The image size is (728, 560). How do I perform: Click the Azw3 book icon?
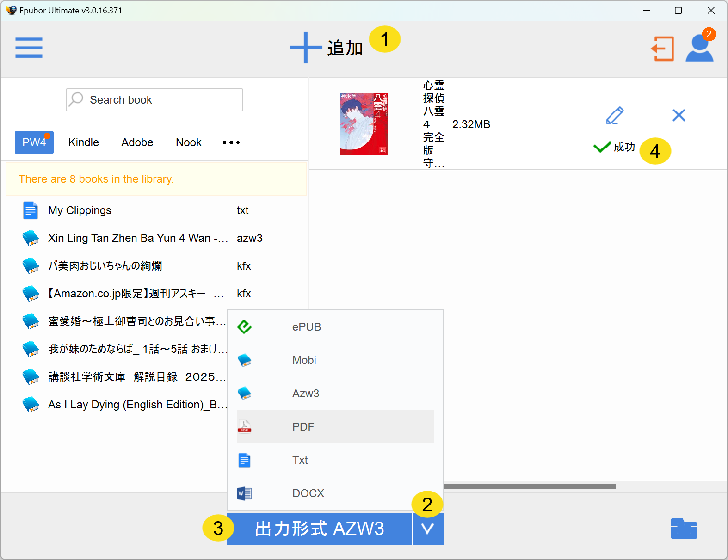pos(244,394)
